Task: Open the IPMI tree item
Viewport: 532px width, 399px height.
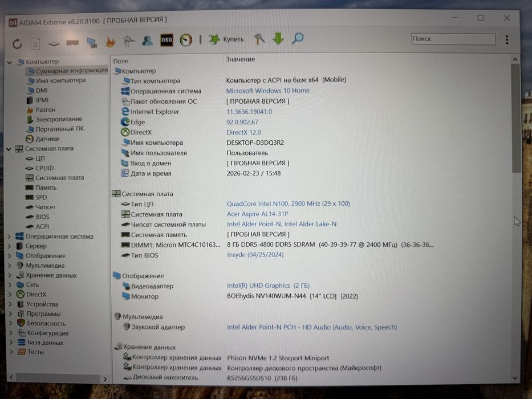Action: tap(37, 100)
